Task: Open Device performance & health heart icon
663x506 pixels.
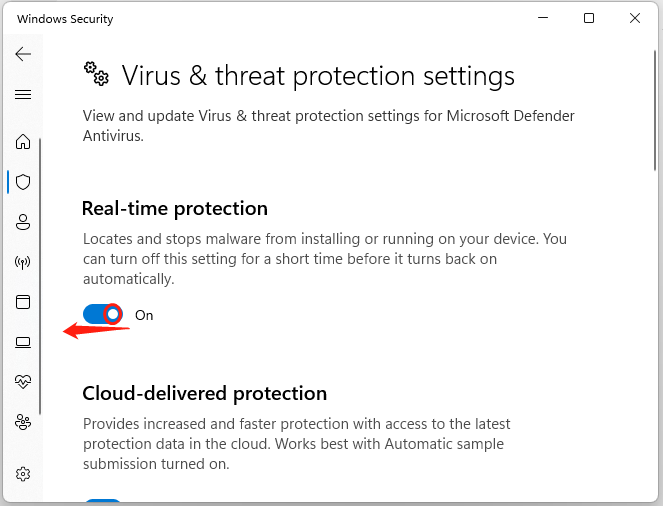Action: click(x=23, y=382)
